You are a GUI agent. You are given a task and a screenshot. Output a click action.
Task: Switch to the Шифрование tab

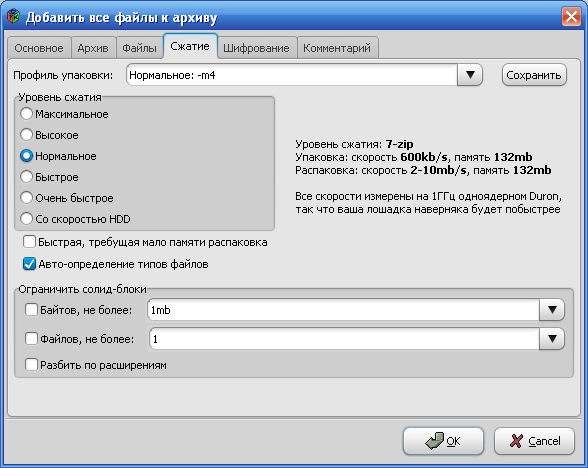coord(257,48)
